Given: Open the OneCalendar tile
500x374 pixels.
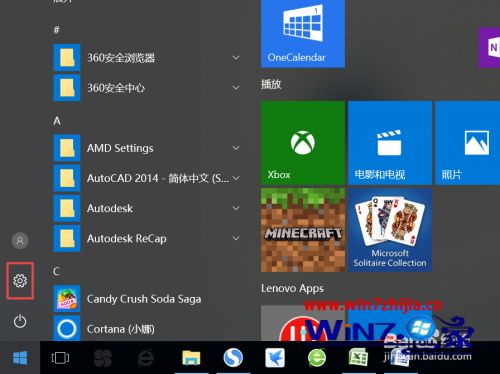Looking at the screenshot, I should point(303,33).
